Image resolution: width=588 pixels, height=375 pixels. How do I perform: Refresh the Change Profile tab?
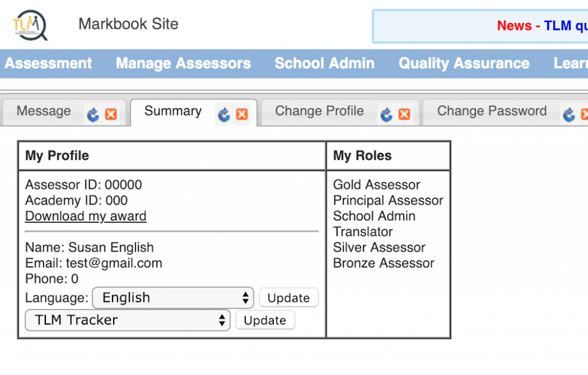[386, 114]
